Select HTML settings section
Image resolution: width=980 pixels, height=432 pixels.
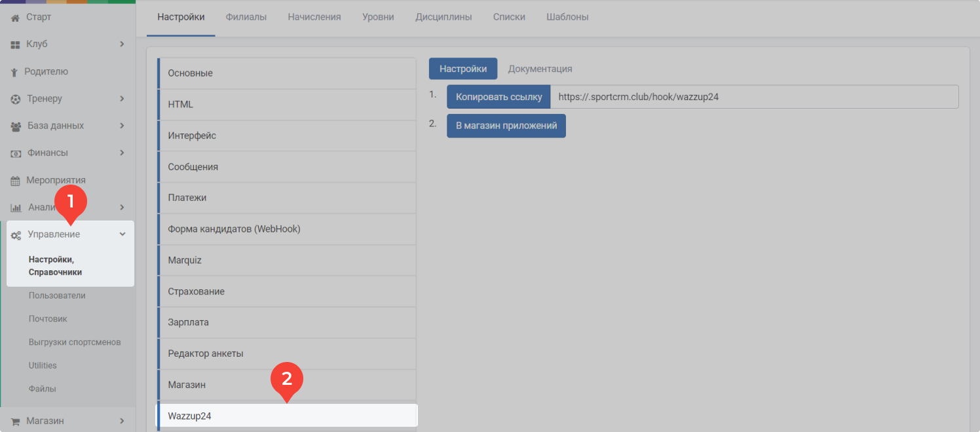coord(287,105)
